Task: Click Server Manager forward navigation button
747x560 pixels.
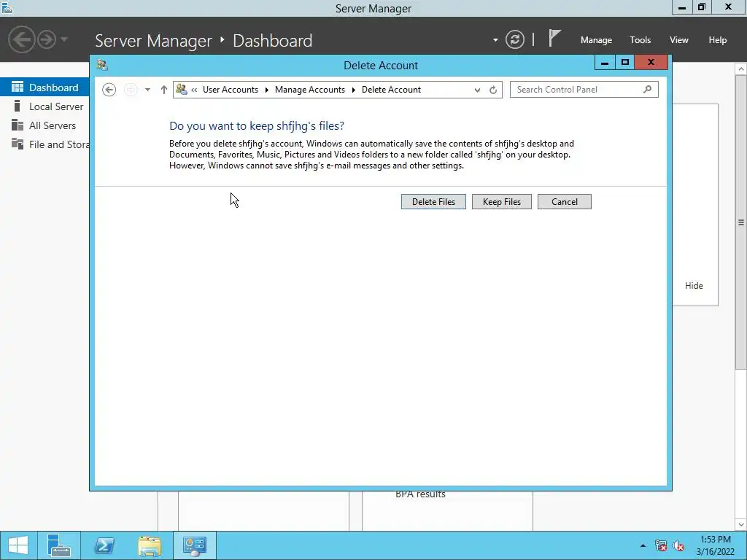Action: click(x=47, y=39)
